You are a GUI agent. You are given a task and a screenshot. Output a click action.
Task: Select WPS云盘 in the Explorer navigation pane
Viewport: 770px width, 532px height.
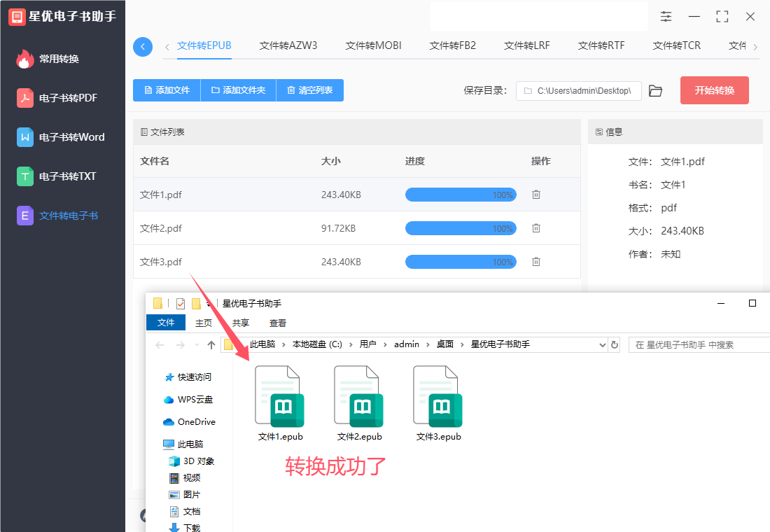click(188, 400)
